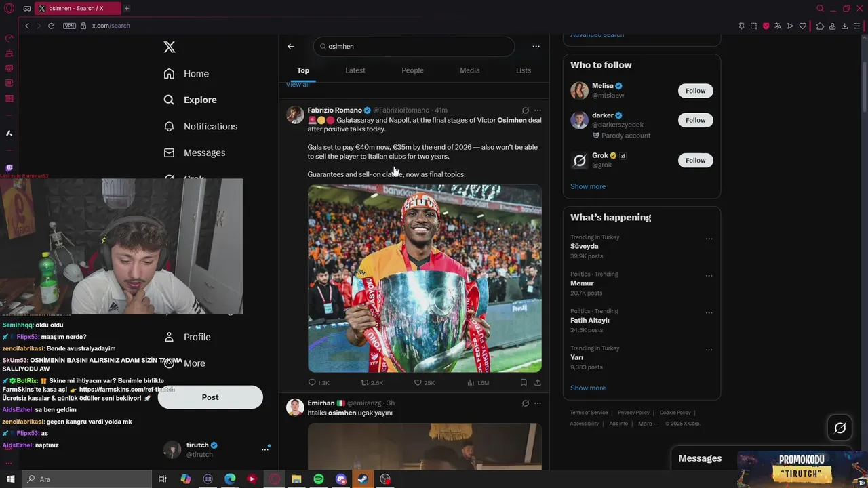Viewport: 868px width, 488px height.
Task: Open Emirhan profile avatar
Action: pyautogui.click(x=295, y=407)
